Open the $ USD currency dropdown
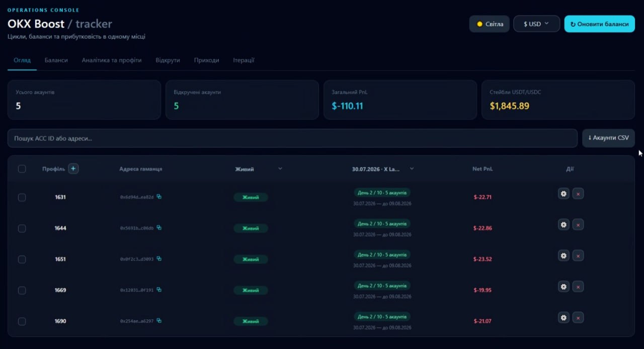The height and width of the screenshot is (349, 644). pos(536,24)
